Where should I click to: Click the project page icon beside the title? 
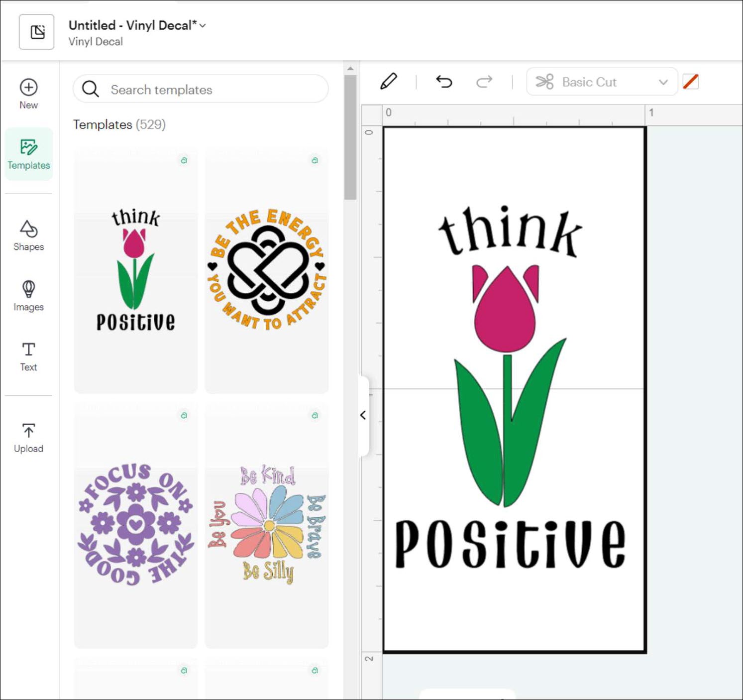tap(36, 32)
